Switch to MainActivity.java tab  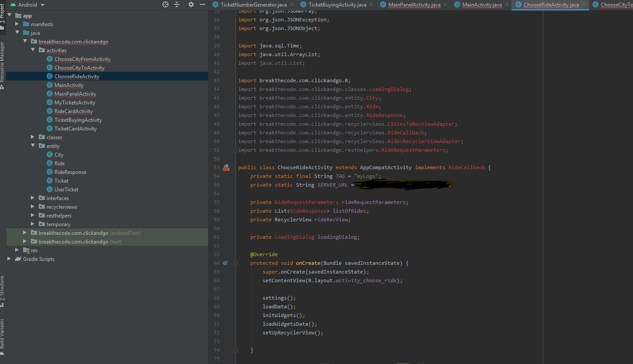click(482, 4)
